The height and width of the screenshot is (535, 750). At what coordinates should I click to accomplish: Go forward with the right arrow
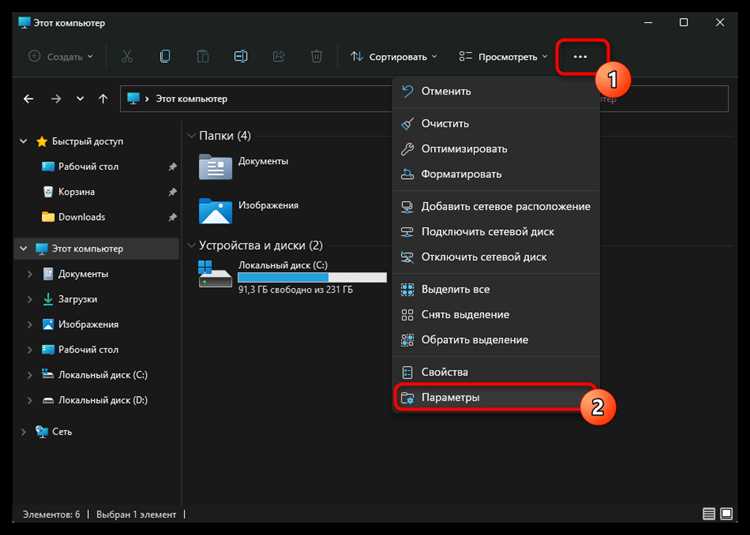[x=56, y=99]
